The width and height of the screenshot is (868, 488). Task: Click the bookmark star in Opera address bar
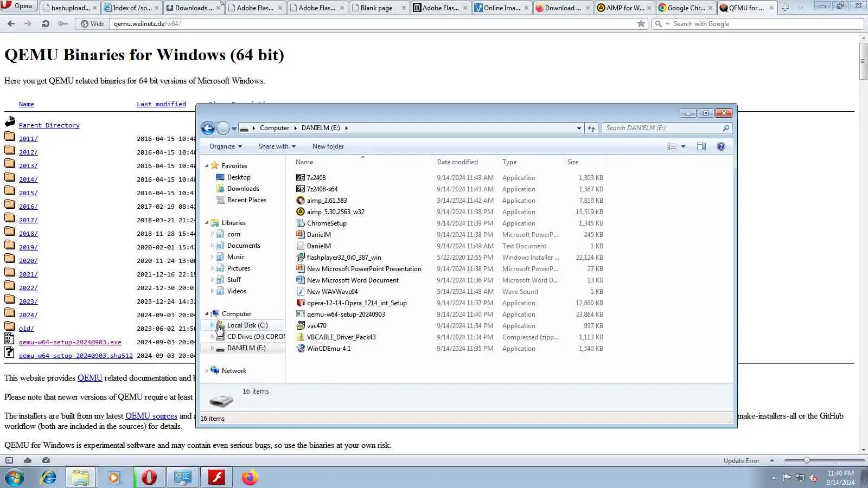641,24
